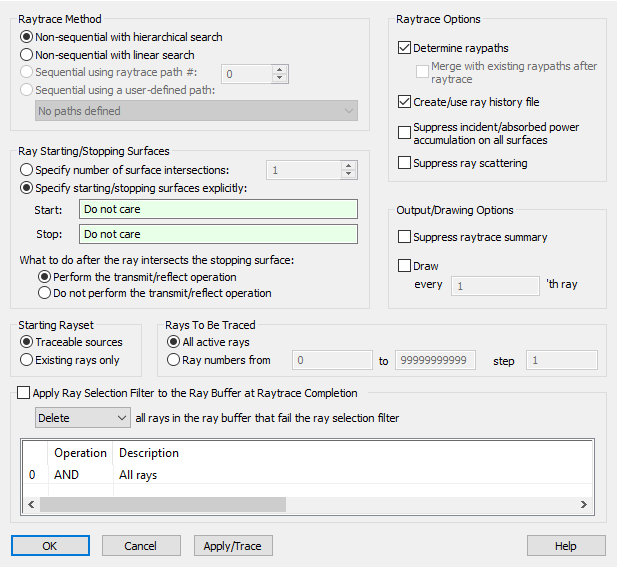Click the Stop surface input field
This screenshot has width=617, height=567.
pyautogui.click(x=218, y=234)
